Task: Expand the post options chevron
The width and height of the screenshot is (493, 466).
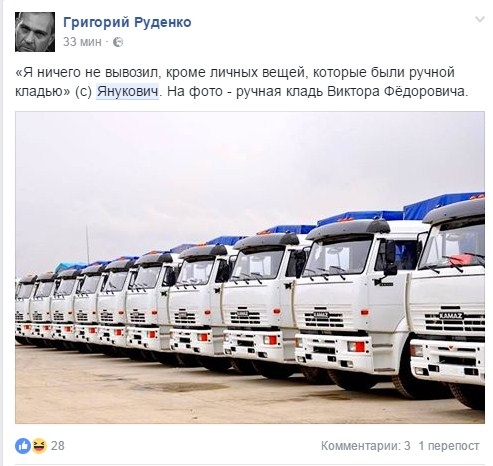Action: click(479, 20)
